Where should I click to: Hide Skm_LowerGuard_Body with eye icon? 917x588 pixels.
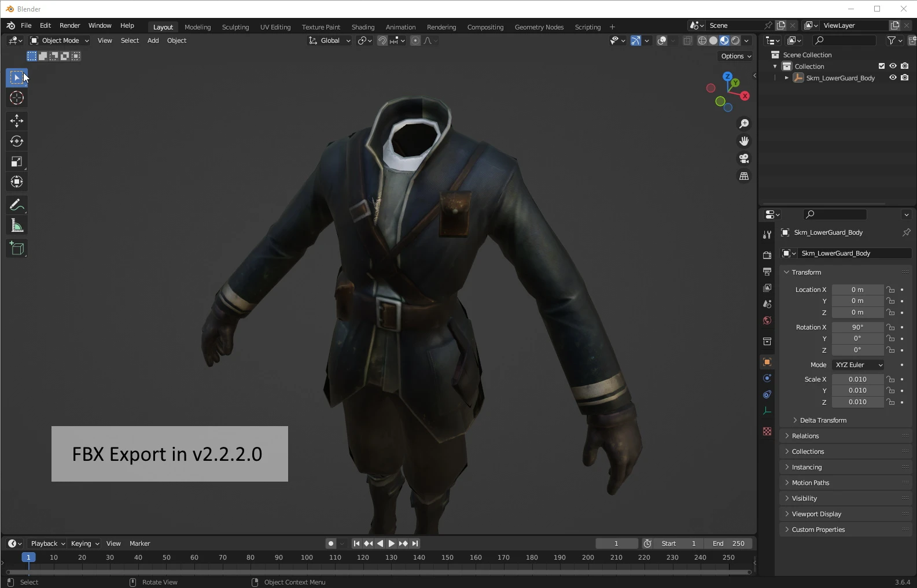point(893,78)
